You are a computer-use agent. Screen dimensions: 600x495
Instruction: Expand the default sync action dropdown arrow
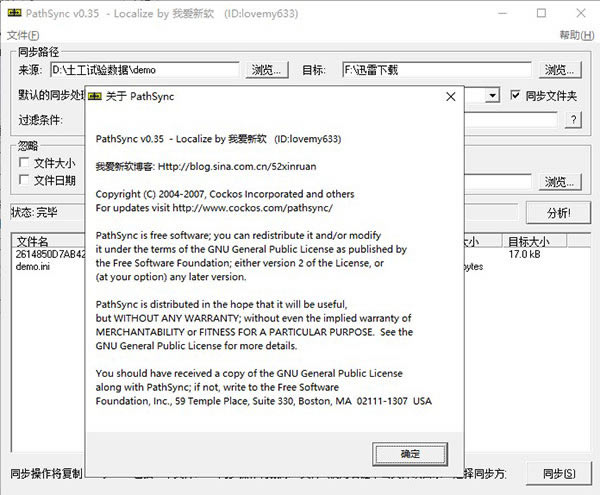[492, 95]
